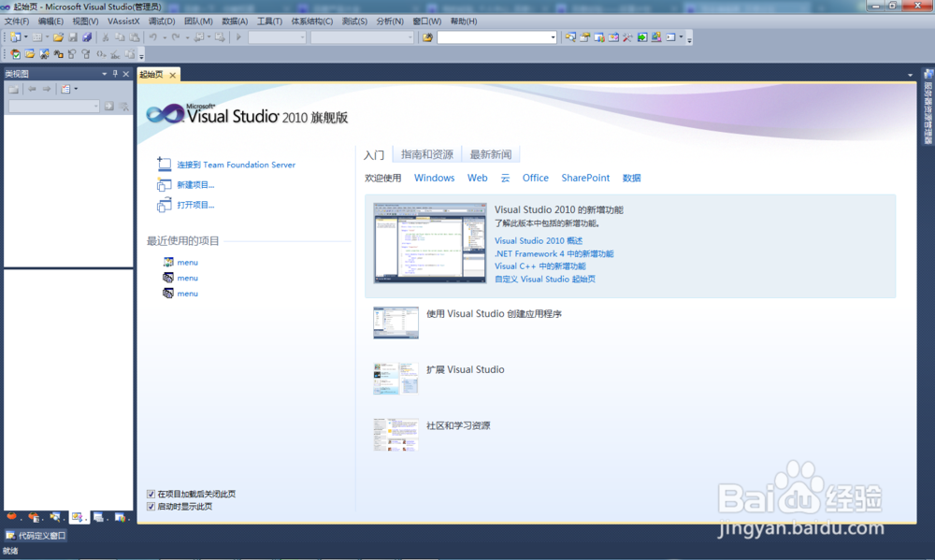Screen dimensions: 935x560
Task: Open the Visual Studio 2010 概述 link
Action: click(536, 240)
